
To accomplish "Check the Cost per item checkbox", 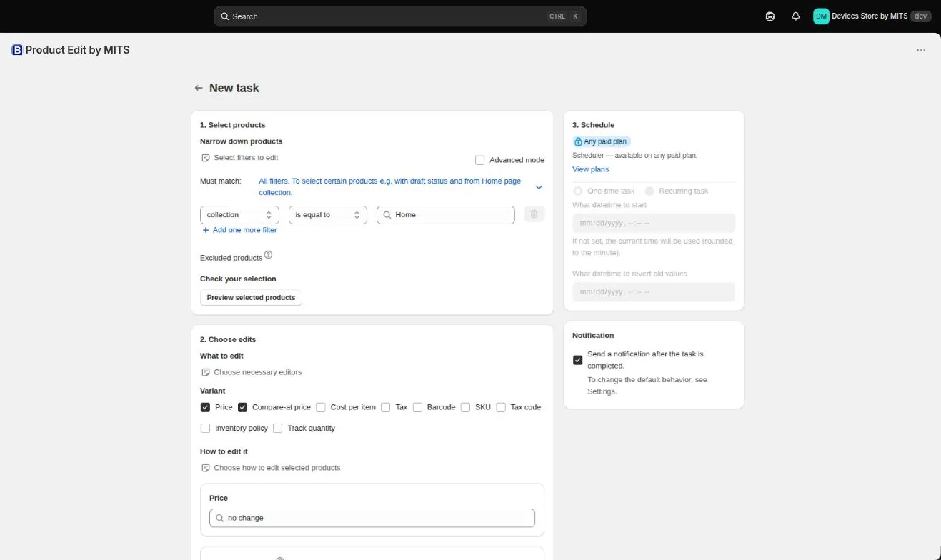I will tap(321, 407).
